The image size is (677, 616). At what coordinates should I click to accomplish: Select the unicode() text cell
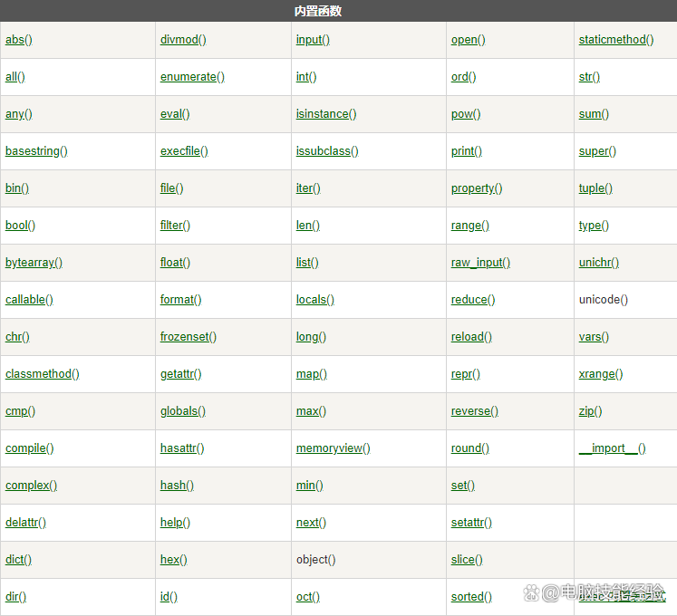(604, 300)
